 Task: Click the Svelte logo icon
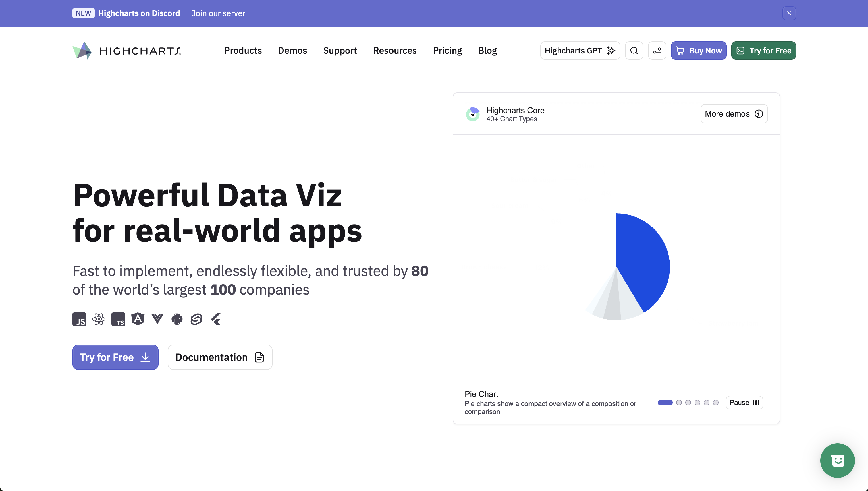[x=196, y=319]
